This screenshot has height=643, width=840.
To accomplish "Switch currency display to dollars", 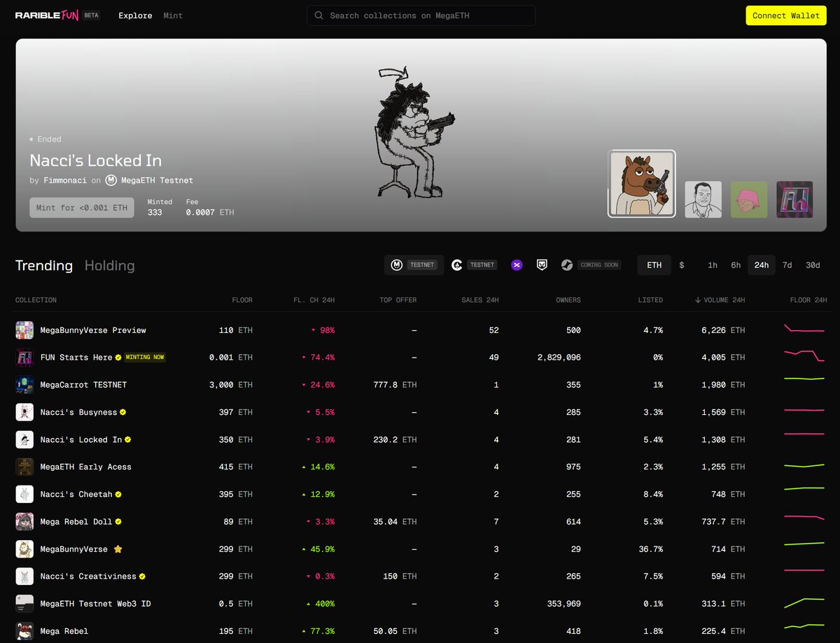I will point(682,265).
